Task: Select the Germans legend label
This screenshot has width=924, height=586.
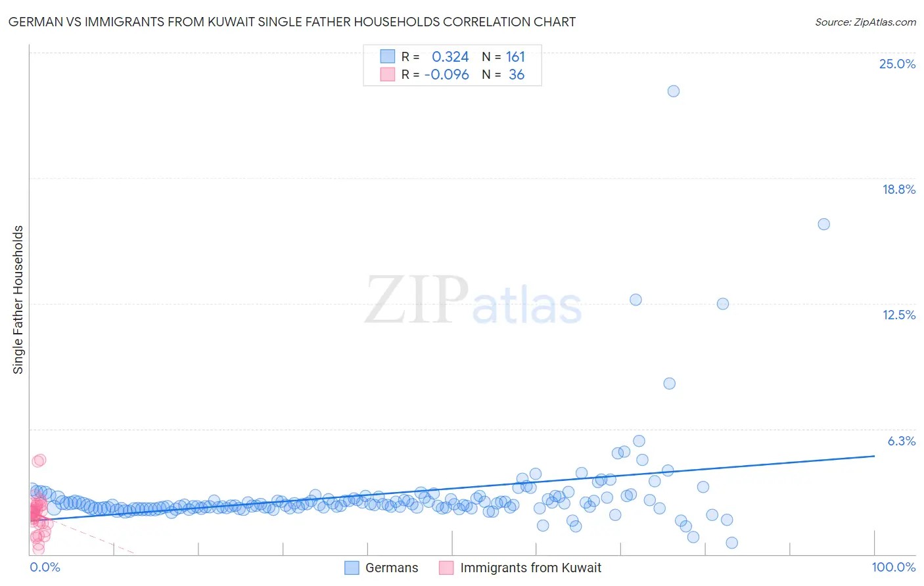Action: click(x=392, y=568)
